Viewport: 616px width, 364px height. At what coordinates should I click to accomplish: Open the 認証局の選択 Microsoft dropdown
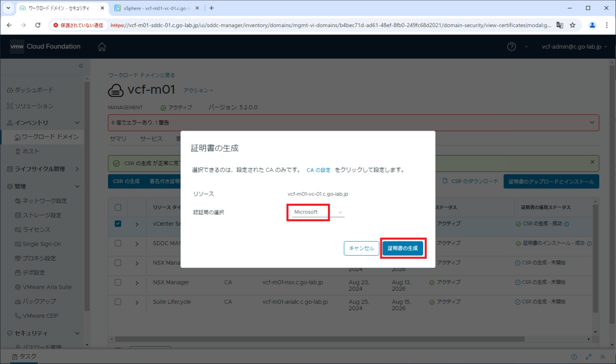pos(317,212)
